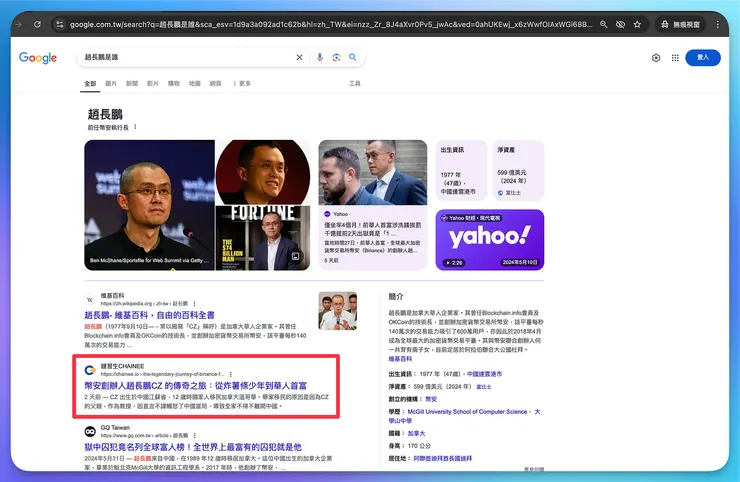Screen dimensions: 740x482
Task: Switch to the 圖片 images tab
Action: tap(111, 84)
